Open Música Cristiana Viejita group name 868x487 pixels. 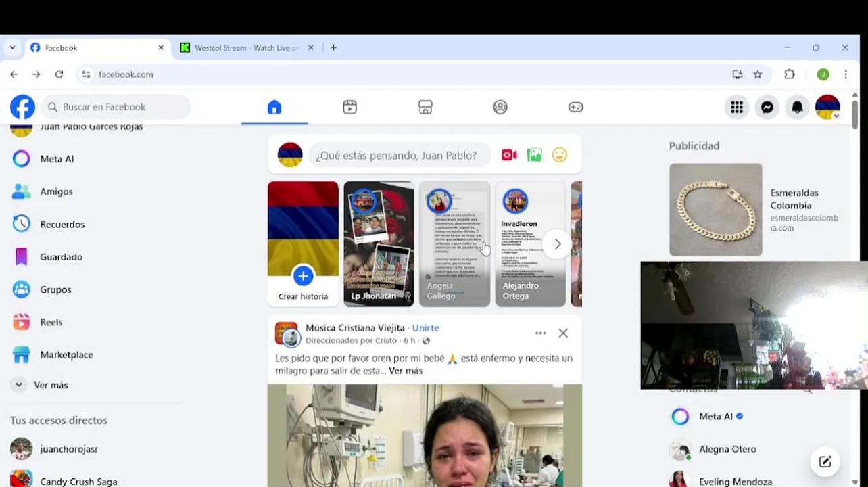click(x=355, y=327)
